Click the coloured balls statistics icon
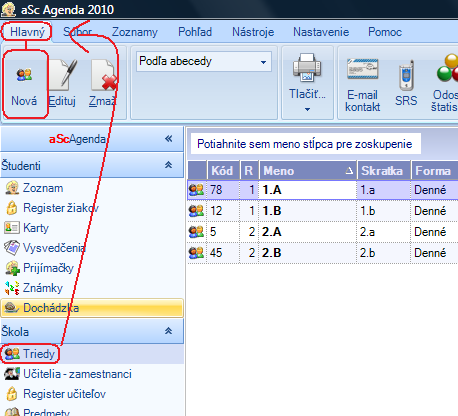The image size is (458, 416). pyautogui.click(x=448, y=68)
